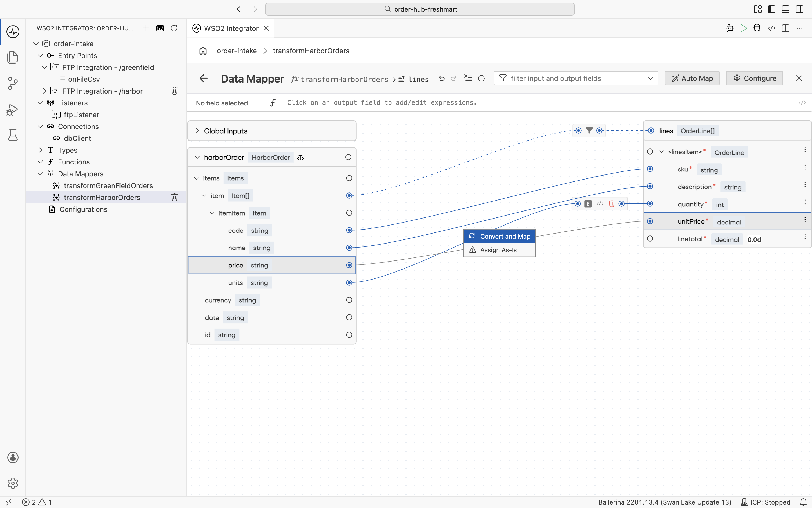The image size is (812, 508).
Task: Expand the Types tree section
Action: click(40, 150)
